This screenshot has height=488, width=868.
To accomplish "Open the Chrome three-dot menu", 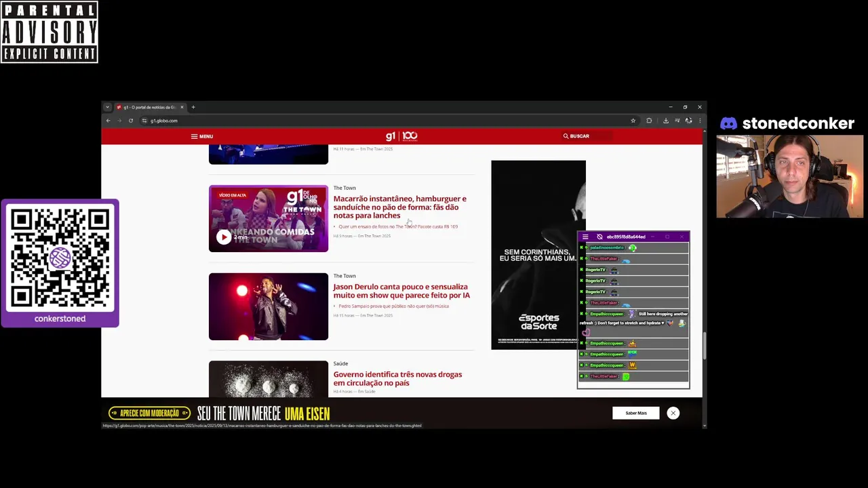I will pyautogui.click(x=700, y=121).
